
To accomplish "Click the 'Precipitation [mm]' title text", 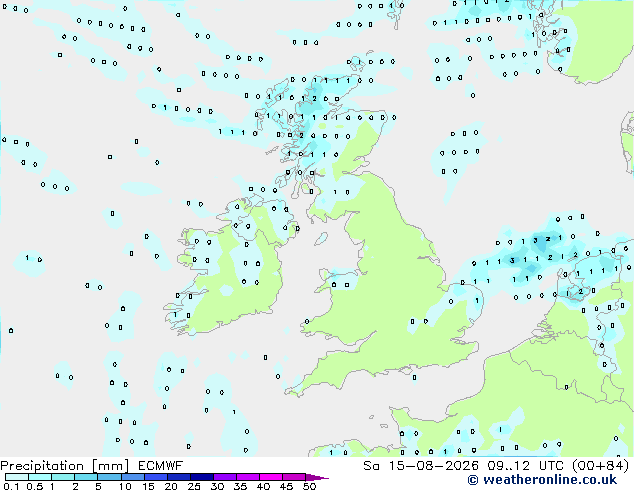I will point(65,466).
